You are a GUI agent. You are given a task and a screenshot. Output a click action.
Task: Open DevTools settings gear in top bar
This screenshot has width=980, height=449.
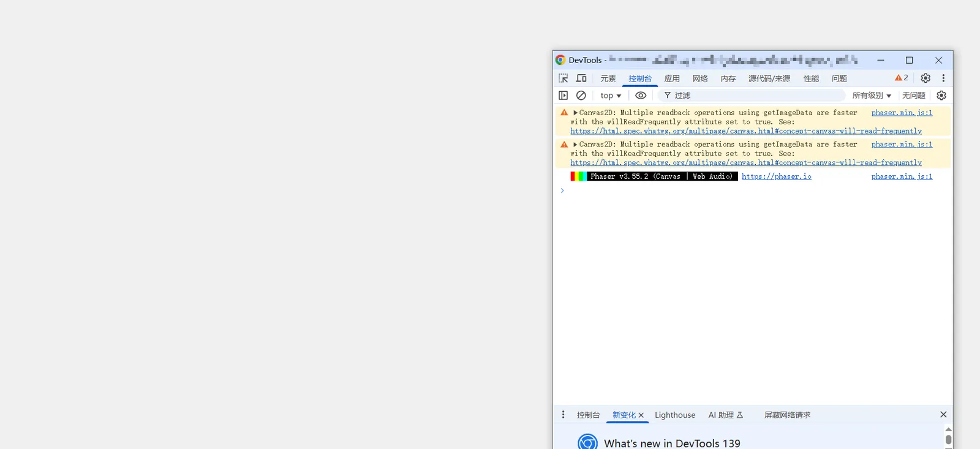(x=925, y=78)
